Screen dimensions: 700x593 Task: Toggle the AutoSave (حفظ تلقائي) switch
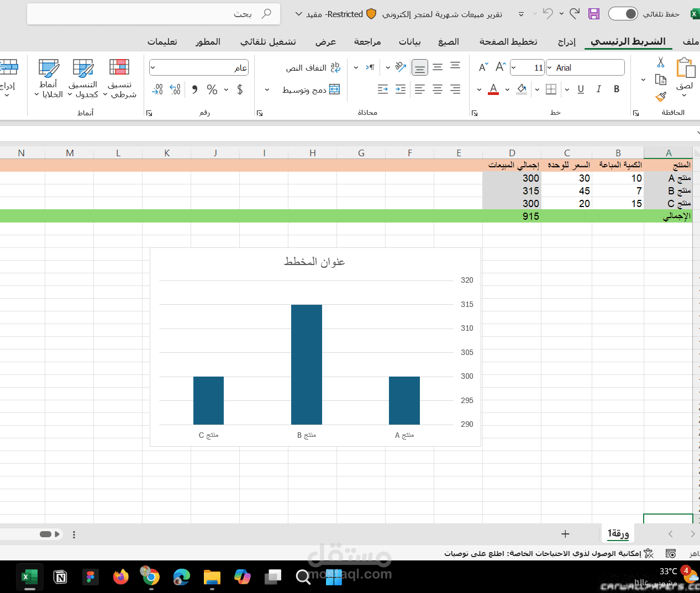click(x=623, y=13)
